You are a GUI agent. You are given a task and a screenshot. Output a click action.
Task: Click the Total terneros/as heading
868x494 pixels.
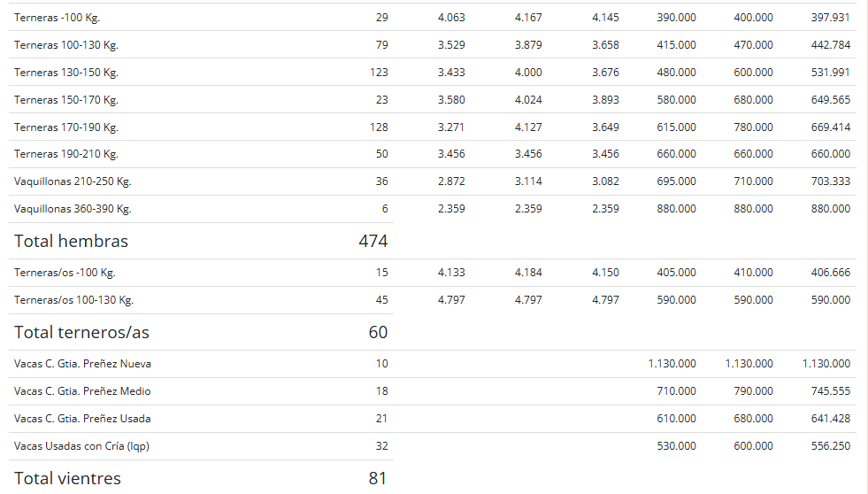(x=81, y=332)
